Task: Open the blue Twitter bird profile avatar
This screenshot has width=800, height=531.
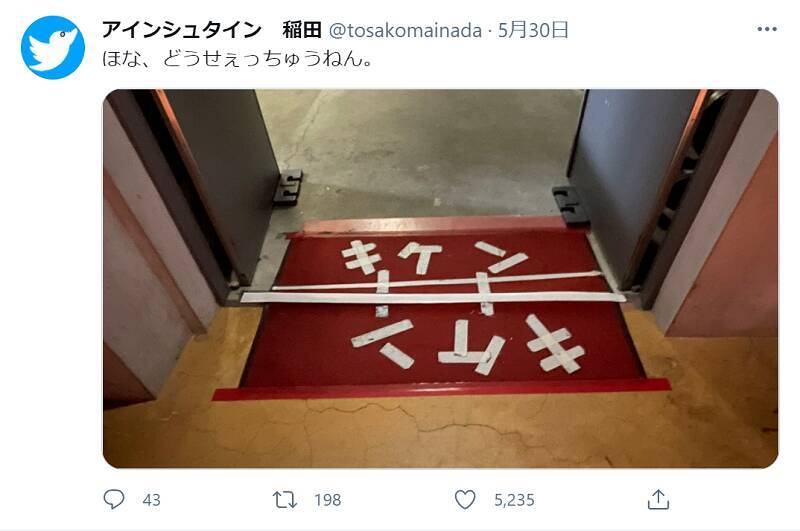Action: tap(53, 47)
